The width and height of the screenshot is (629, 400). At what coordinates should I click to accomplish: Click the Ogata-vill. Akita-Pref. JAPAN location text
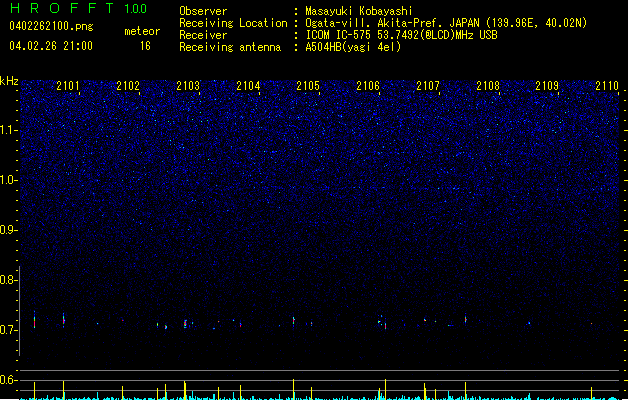pyautogui.click(x=446, y=23)
